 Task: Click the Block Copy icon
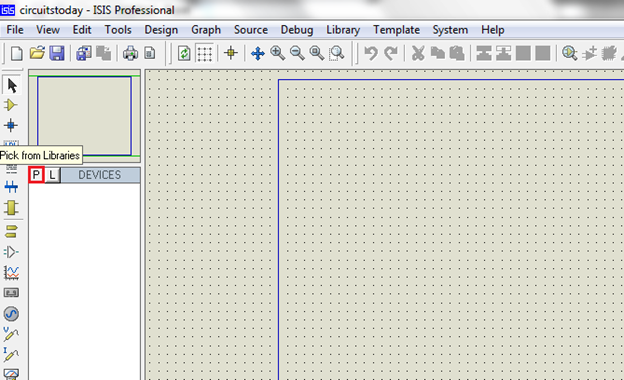[x=484, y=53]
